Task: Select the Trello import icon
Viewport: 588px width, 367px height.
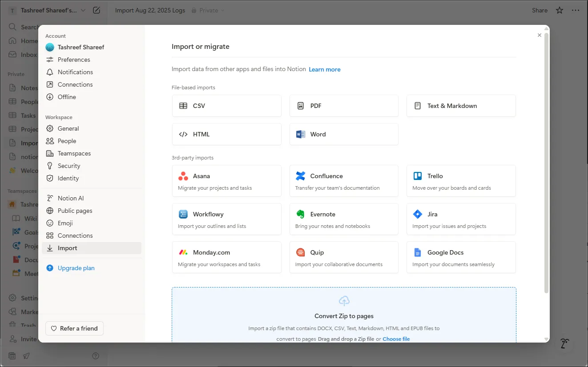Action: tap(417, 176)
